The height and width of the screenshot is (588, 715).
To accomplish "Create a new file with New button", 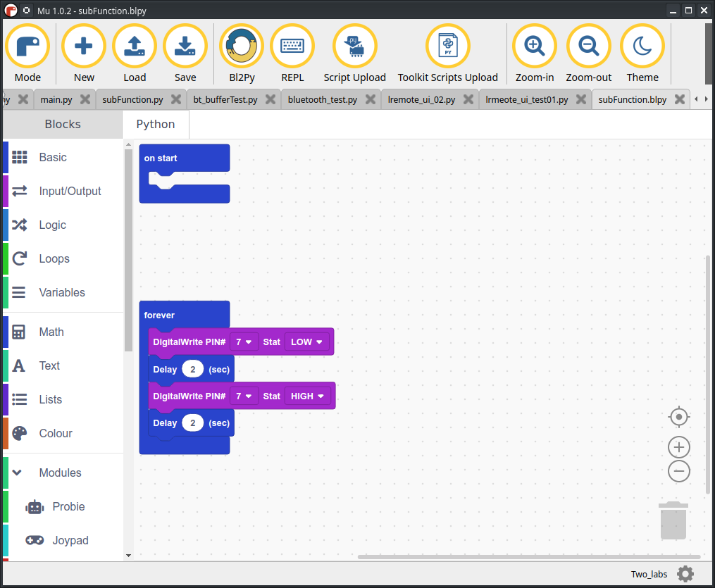I will (x=84, y=46).
